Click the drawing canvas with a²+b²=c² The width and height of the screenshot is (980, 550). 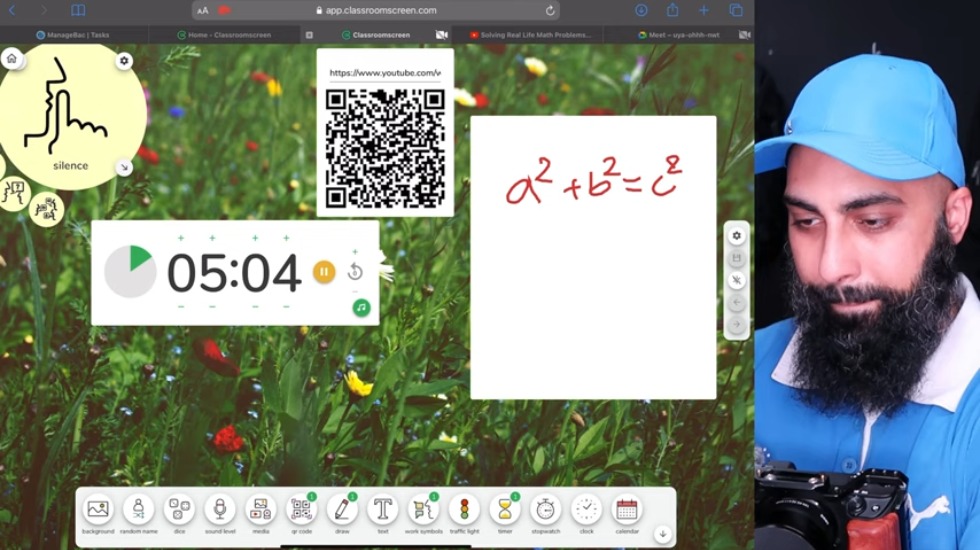point(593,258)
